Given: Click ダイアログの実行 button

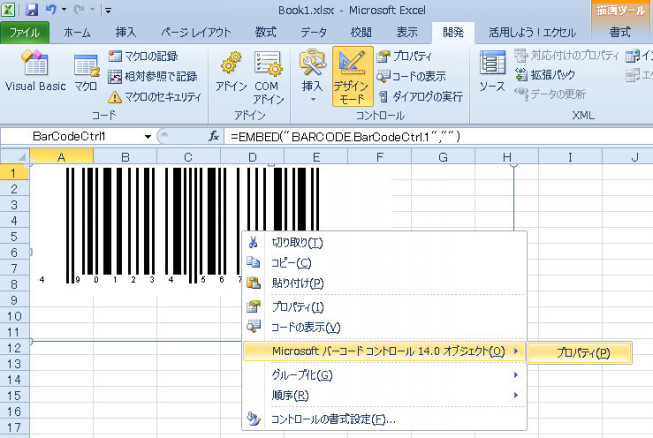Looking at the screenshot, I should coord(421,97).
